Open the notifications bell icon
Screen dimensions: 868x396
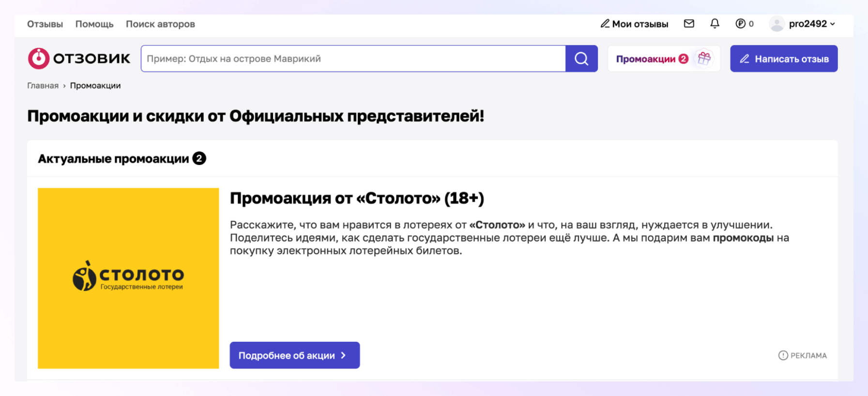pyautogui.click(x=715, y=24)
